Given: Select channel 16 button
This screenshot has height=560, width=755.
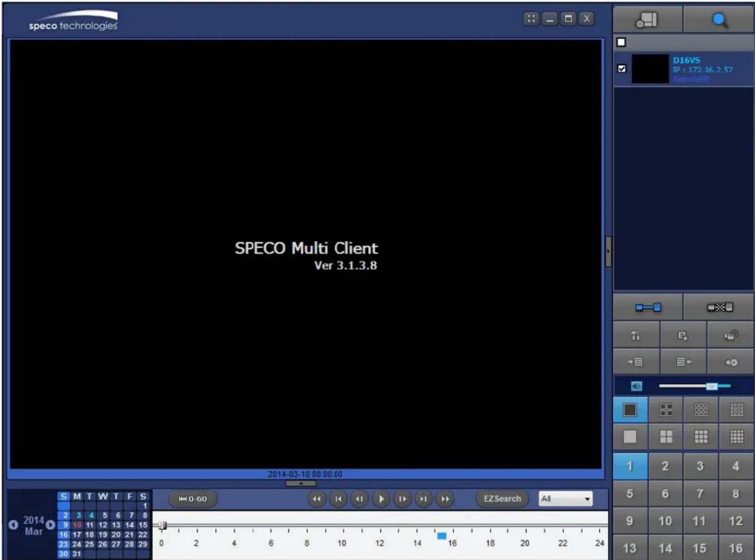Looking at the screenshot, I should [x=736, y=548].
